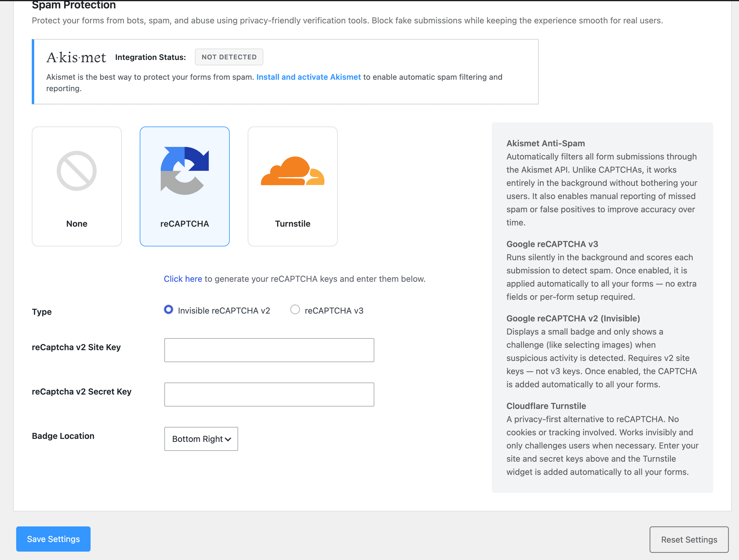The width and height of the screenshot is (739, 560).
Task: Click Install and activate Akismet link
Action: click(308, 77)
